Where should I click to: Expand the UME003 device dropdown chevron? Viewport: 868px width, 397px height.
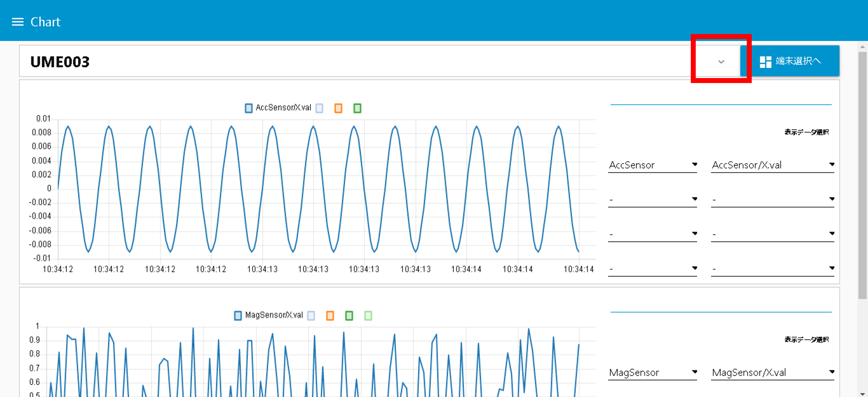(721, 62)
